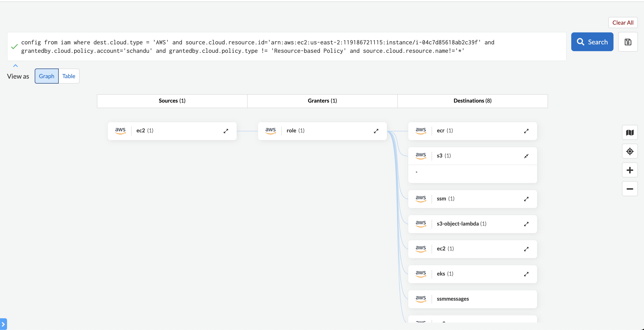Switch view to Graph
Image resolution: width=644 pixels, height=330 pixels.
[46, 76]
